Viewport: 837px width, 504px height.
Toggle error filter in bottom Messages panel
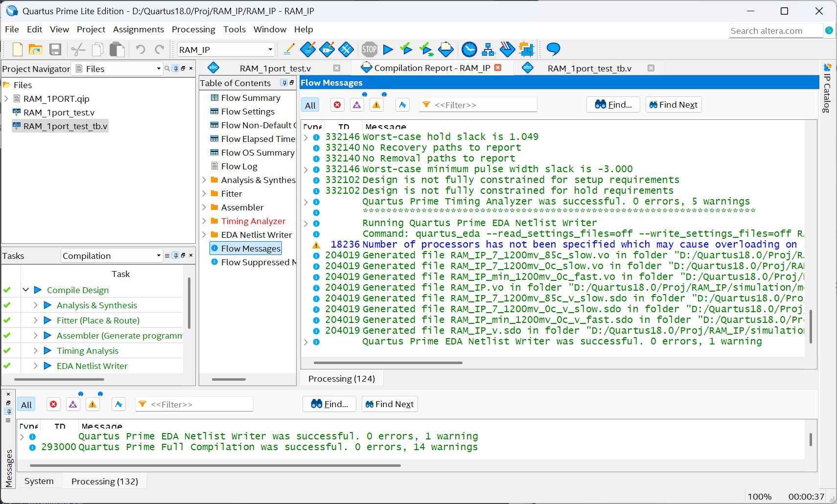53,404
